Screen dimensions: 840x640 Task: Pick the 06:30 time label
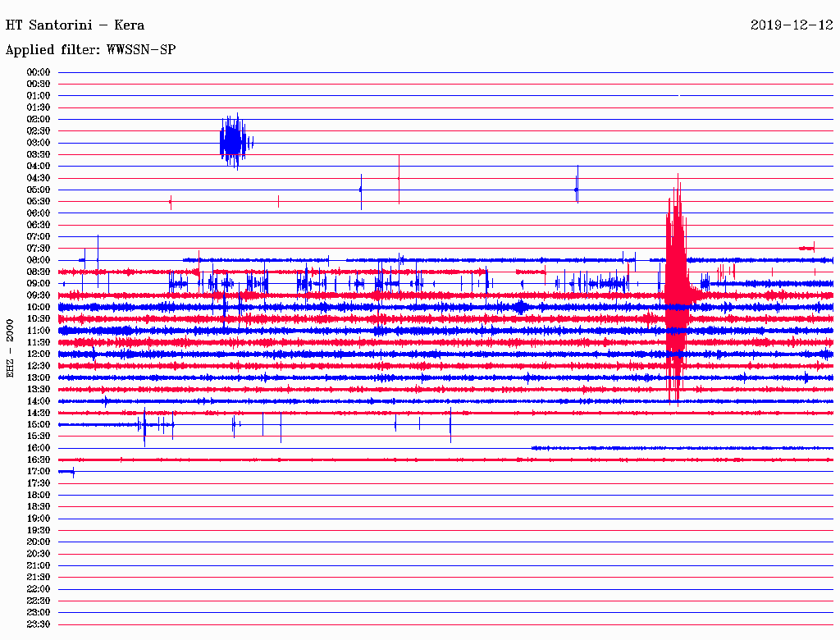click(x=39, y=225)
